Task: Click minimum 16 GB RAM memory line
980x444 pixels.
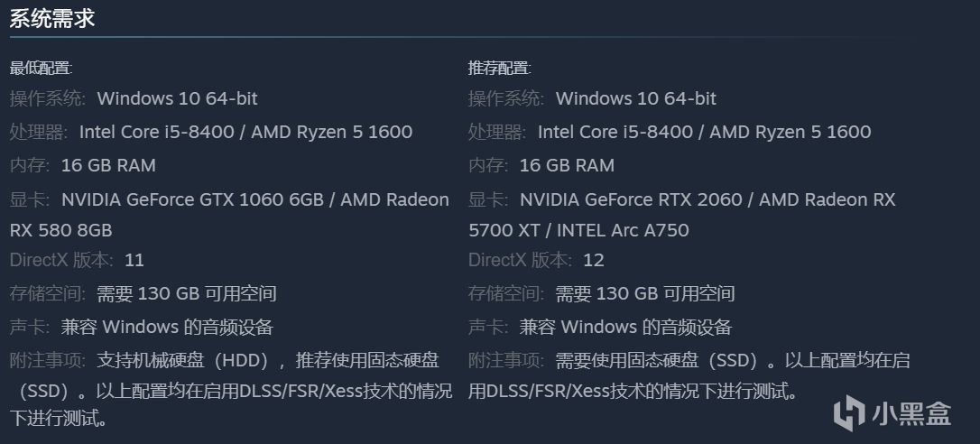Action: click(82, 165)
